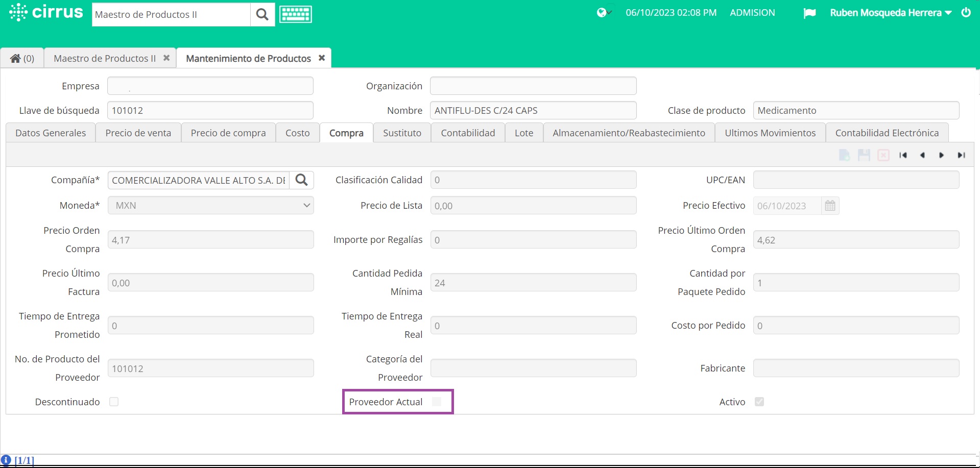Jump to the first record navigation icon
Screen dimensions: 980x468
[x=903, y=155]
